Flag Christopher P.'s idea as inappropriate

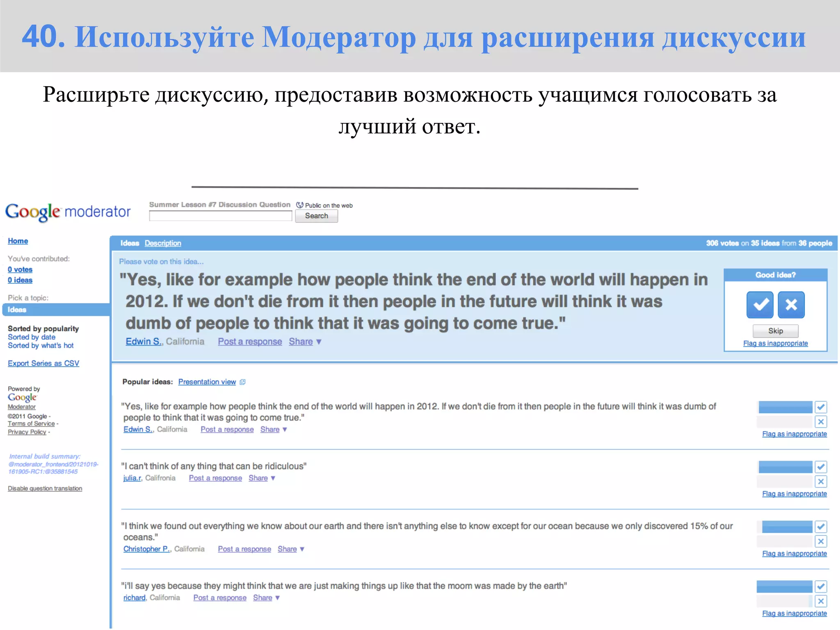[x=794, y=554]
